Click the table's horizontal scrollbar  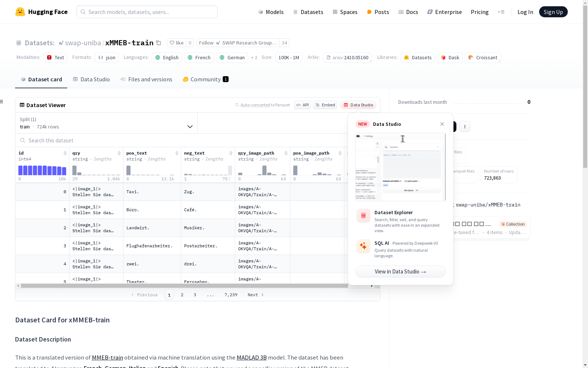pyautogui.click(x=184, y=286)
